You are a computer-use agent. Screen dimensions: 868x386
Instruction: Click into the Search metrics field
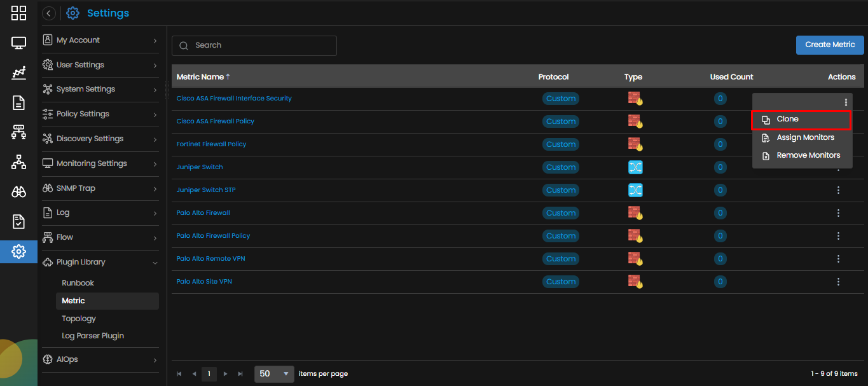(x=254, y=46)
